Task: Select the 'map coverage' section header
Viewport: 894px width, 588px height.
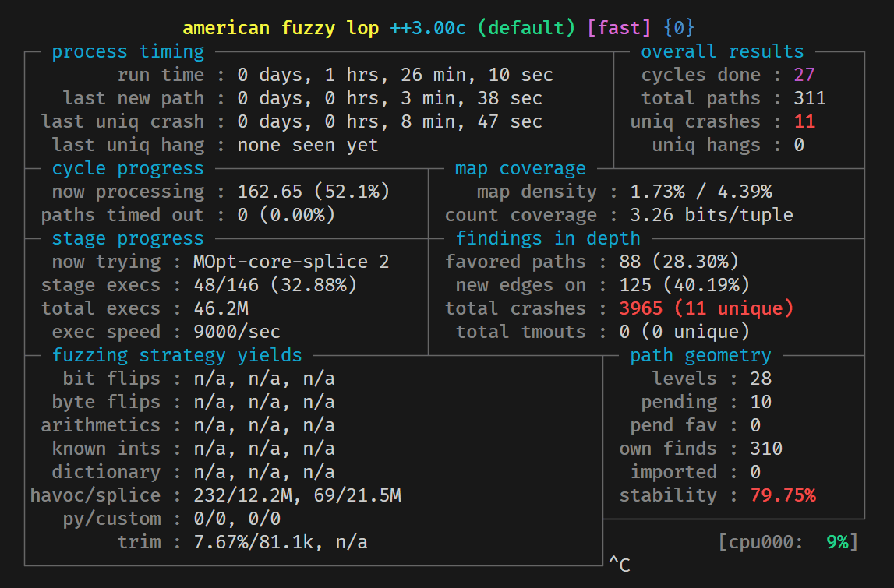Action: 520,168
